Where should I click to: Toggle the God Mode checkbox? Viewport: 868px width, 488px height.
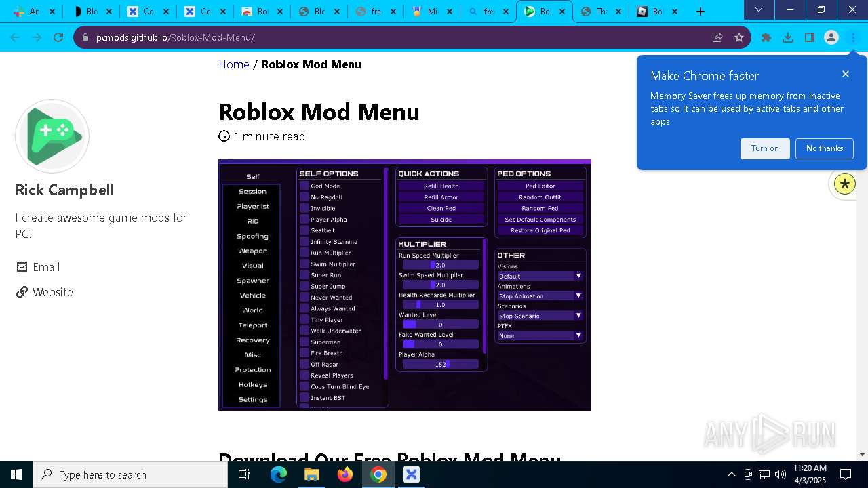coord(304,186)
